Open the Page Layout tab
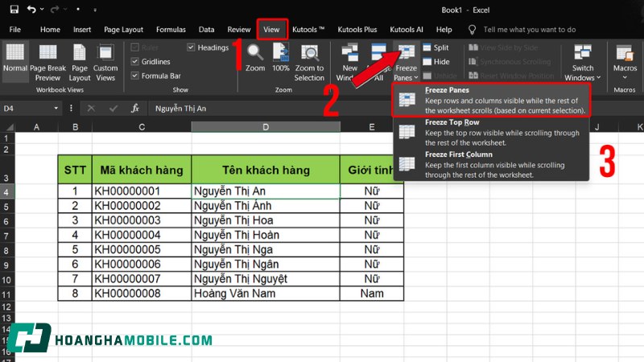This screenshot has height=362, width=644. (124, 30)
